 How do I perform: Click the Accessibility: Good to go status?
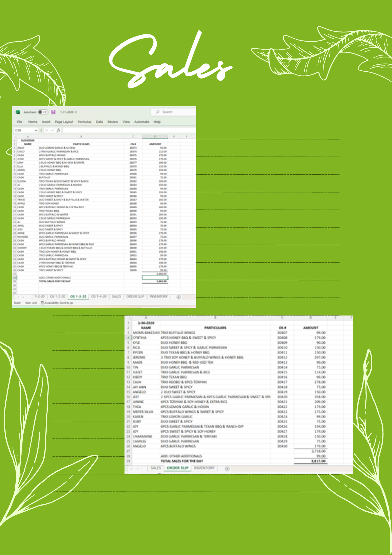click(x=57, y=303)
